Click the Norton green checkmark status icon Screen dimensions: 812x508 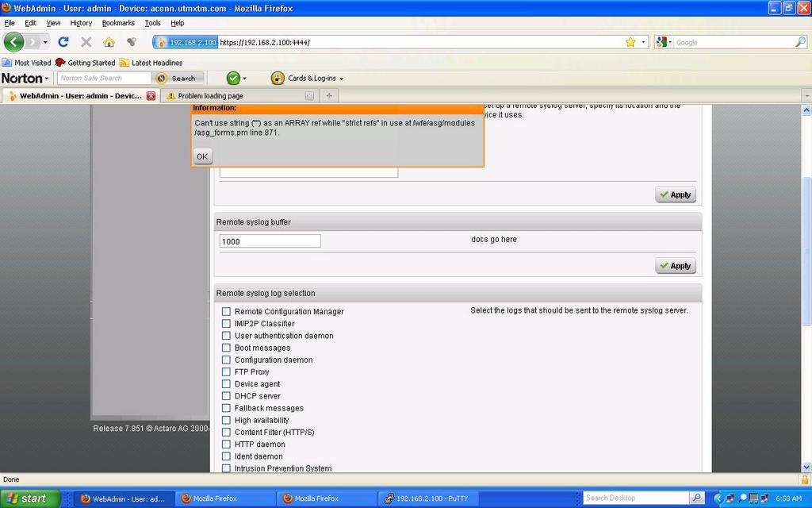coord(233,78)
